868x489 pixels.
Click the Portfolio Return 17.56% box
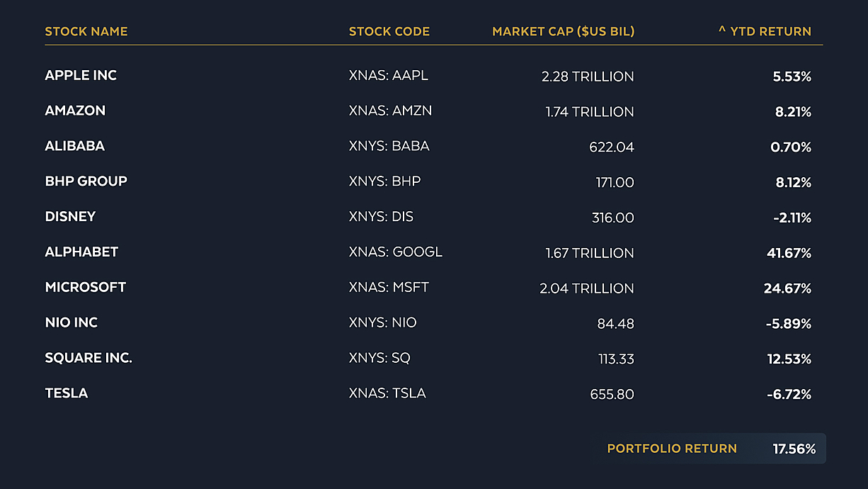(710, 449)
